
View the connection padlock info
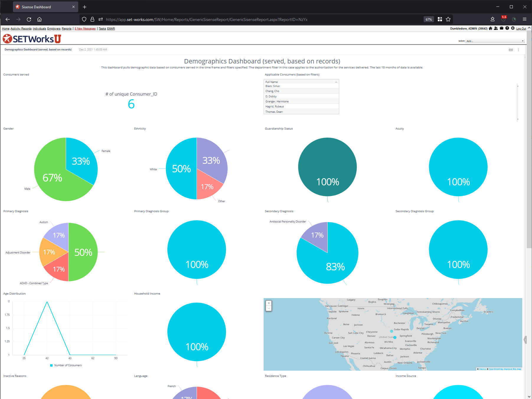coord(92,19)
